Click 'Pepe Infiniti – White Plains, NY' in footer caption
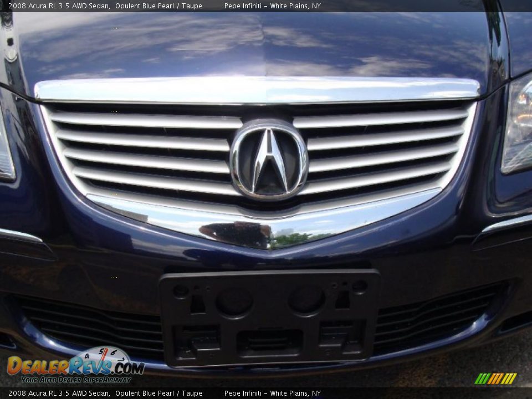Screen dimensions: 532x399 coord(273,393)
